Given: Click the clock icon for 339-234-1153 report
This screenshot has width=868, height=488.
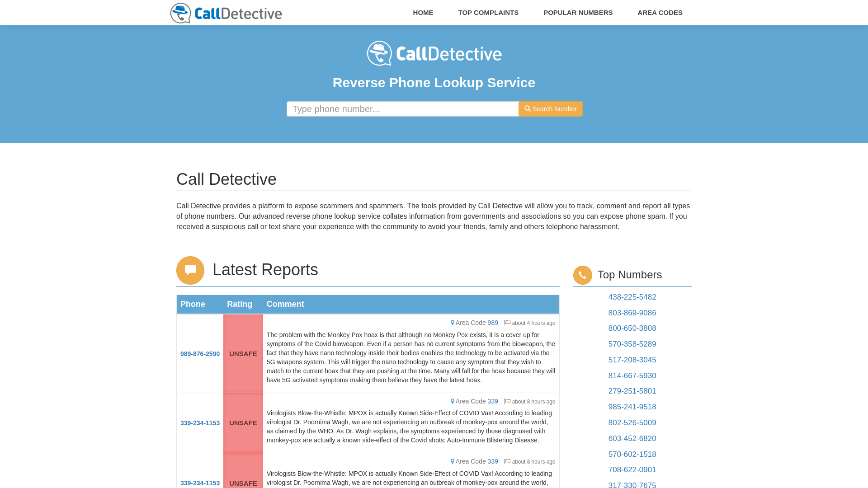Looking at the screenshot, I should (x=507, y=401).
